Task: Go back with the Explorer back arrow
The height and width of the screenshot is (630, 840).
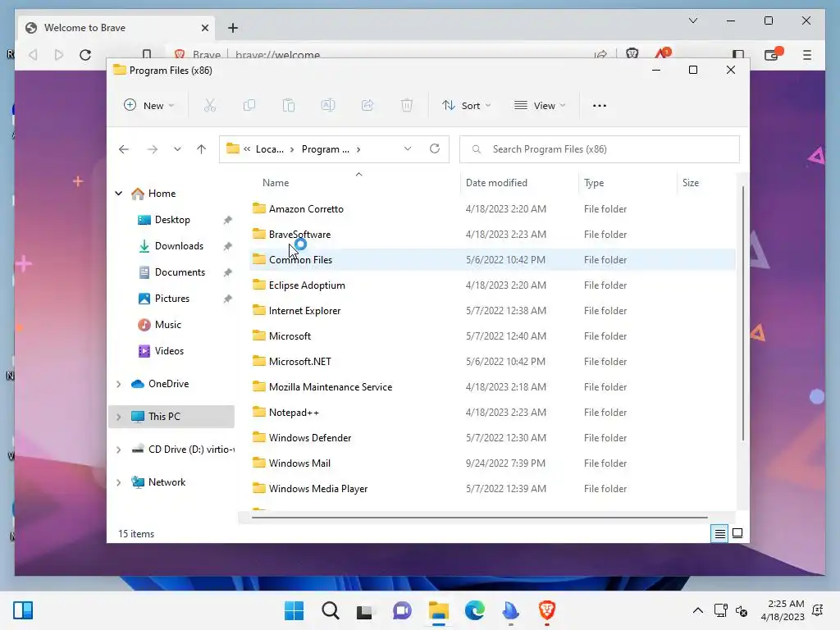Action: coord(124,149)
